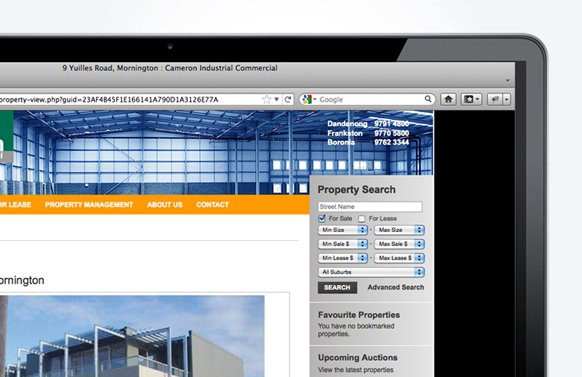Click the magnifying glass search icon
Image resolution: width=582 pixels, height=377 pixels.
428,99
